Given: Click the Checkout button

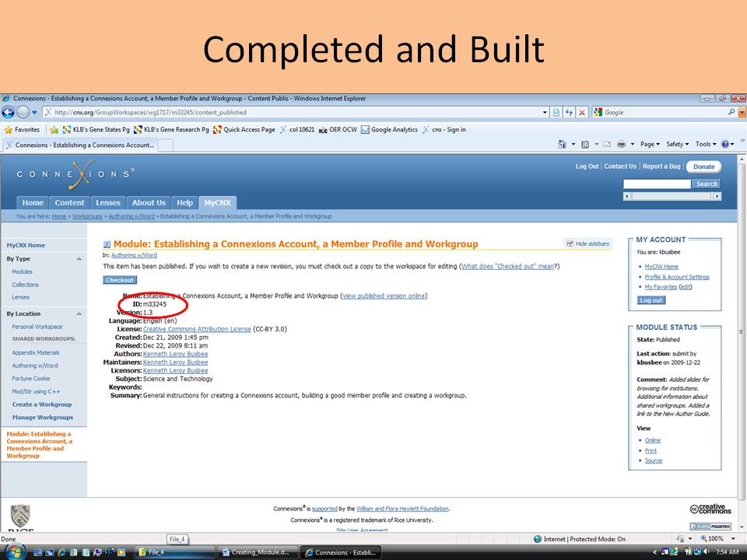Looking at the screenshot, I should 120,280.
